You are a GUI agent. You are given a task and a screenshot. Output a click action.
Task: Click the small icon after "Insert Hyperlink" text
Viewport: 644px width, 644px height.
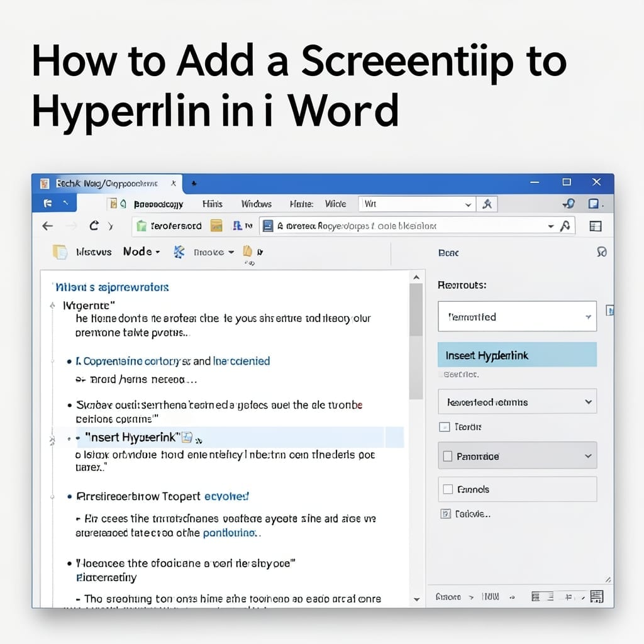click(x=187, y=438)
